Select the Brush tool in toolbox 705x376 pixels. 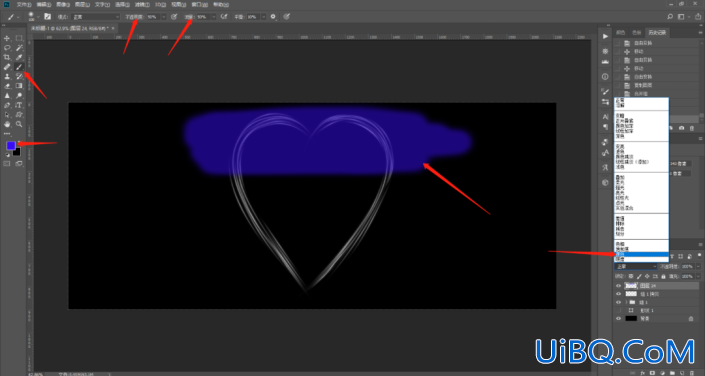[19, 67]
